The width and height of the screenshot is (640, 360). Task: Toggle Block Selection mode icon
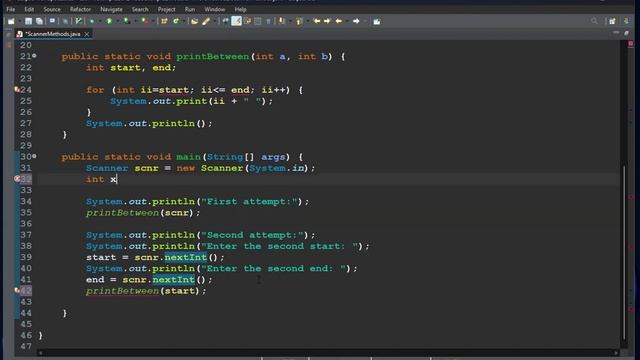[x=247, y=21]
